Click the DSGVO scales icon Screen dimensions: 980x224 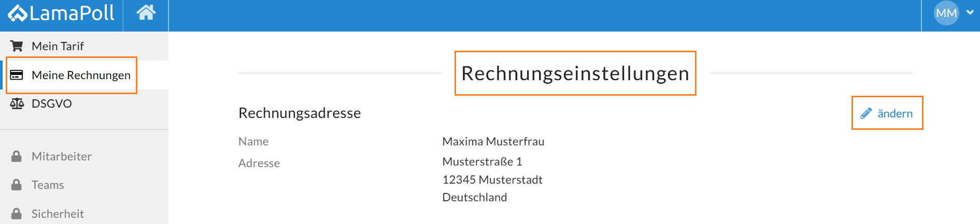tap(17, 103)
